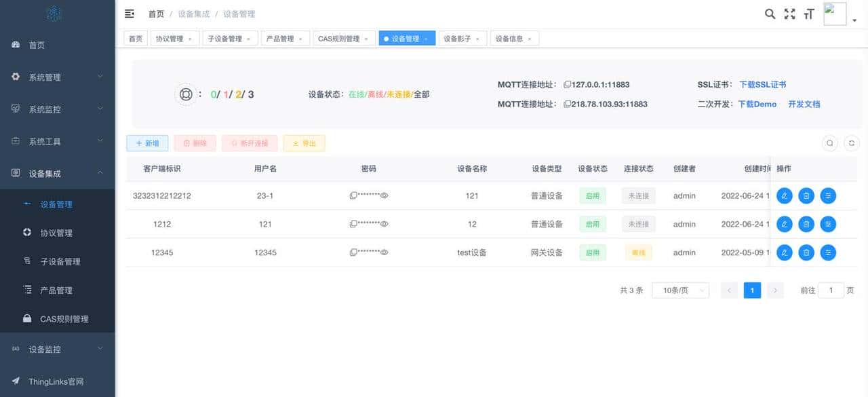Switch to the 设备影子 tab
The width and height of the screenshot is (868, 397).
pos(456,38)
